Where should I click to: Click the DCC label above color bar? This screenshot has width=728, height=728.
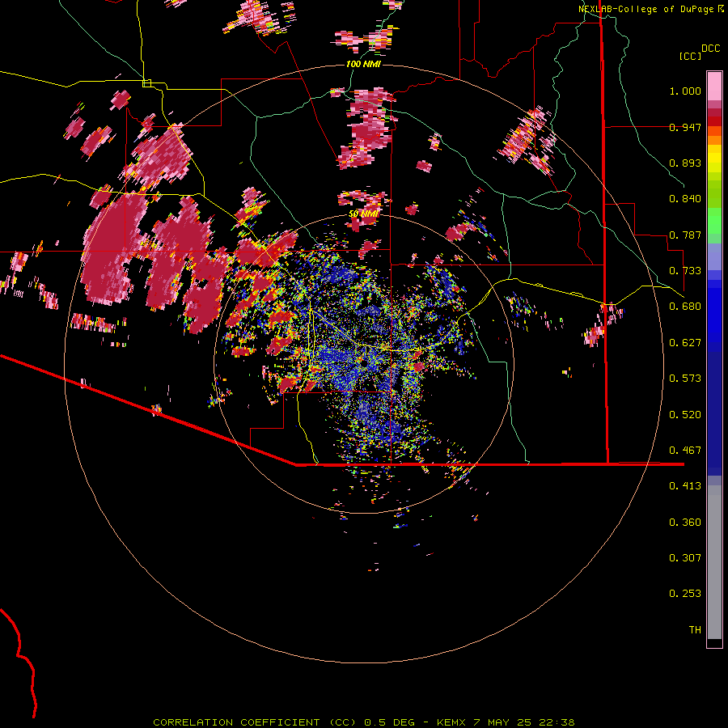click(710, 49)
